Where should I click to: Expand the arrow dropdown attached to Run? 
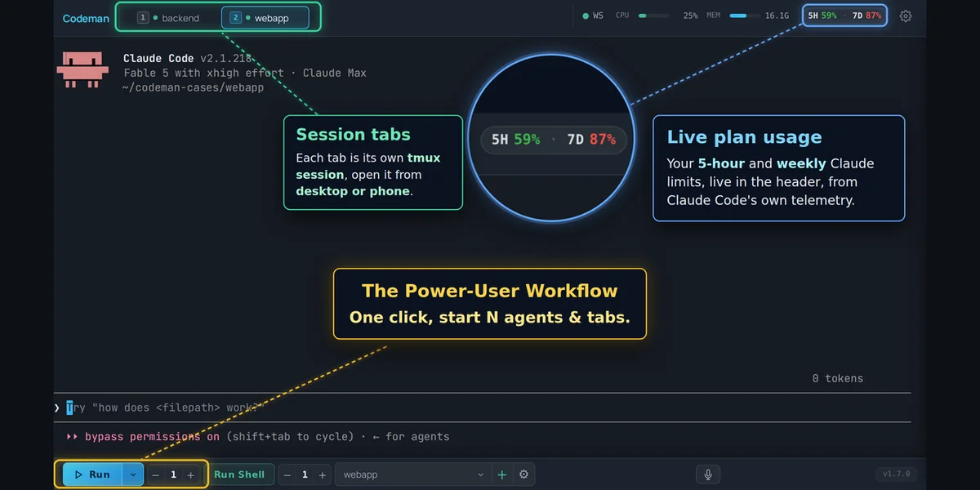tap(133, 474)
